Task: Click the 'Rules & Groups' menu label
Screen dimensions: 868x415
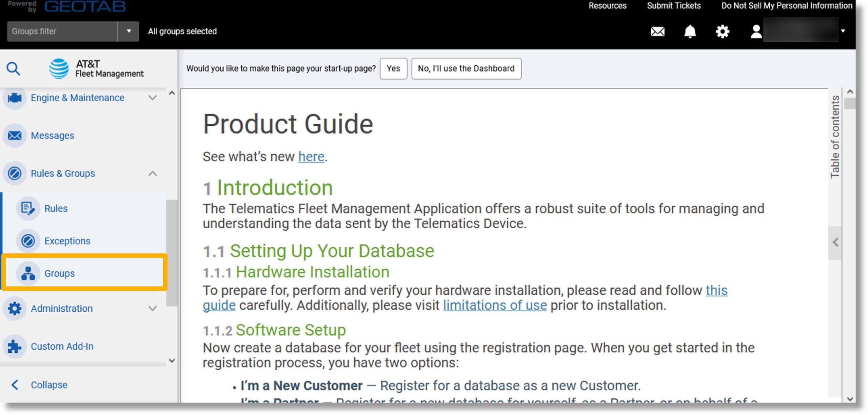Action: click(x=63, y=173)
